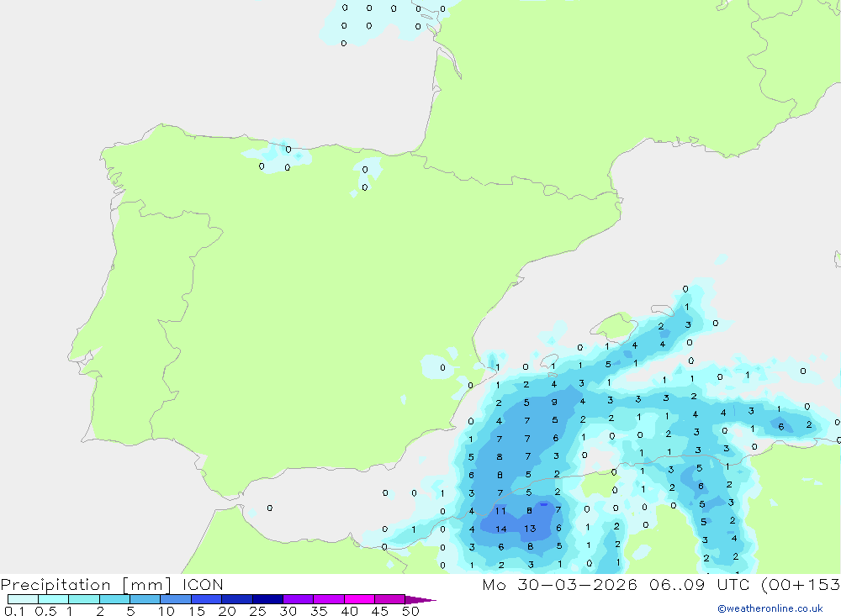Click the '9' precipitation value on map
This screenshot has width=841, height=616.
tap(554, 402)
